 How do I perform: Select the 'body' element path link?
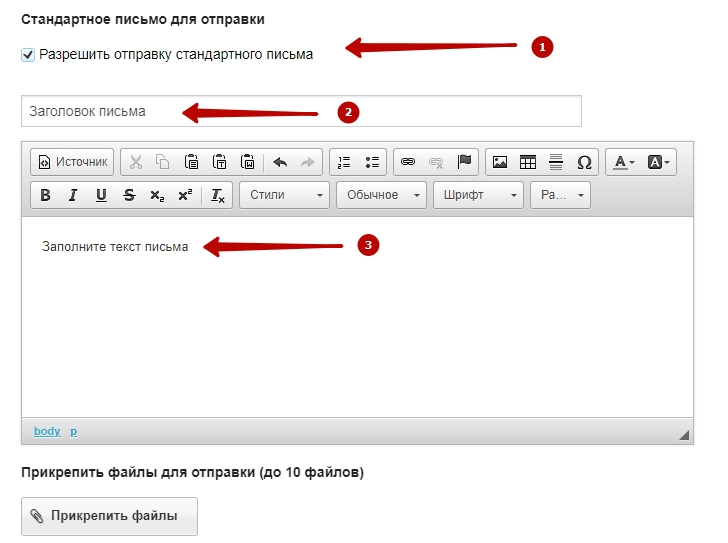point(47,431)
